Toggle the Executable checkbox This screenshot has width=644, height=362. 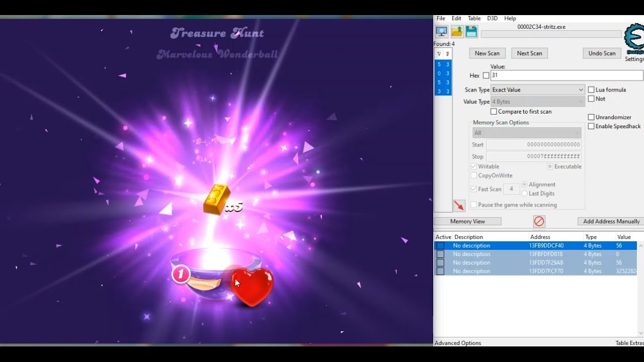pos(550,166)
